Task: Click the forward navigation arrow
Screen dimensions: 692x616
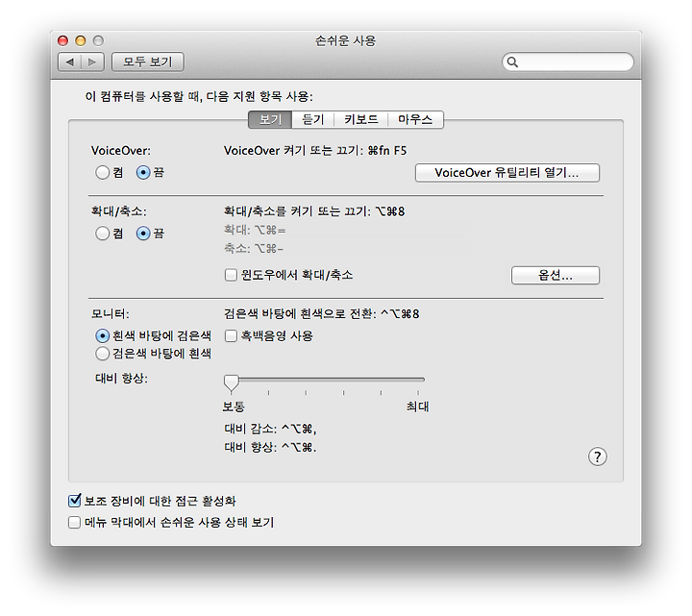Action: pos(92,62)
